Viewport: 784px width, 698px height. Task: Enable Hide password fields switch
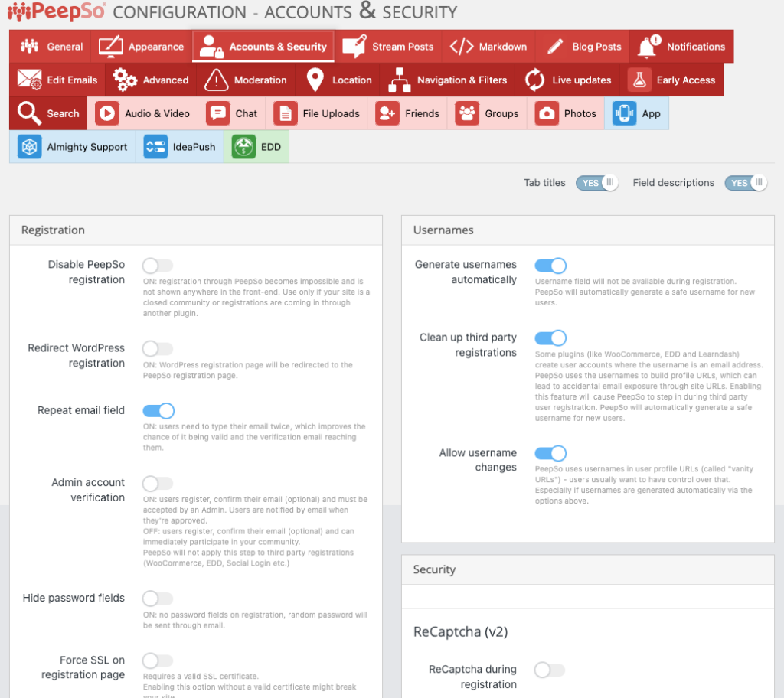(x=158, y=599)
